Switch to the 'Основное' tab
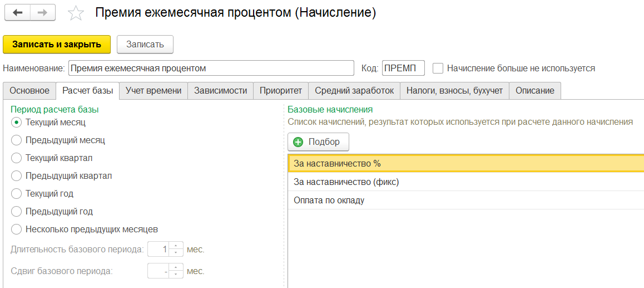Image resolution: width=644 pixels, height=288 pixels. [x=29, y=90]
